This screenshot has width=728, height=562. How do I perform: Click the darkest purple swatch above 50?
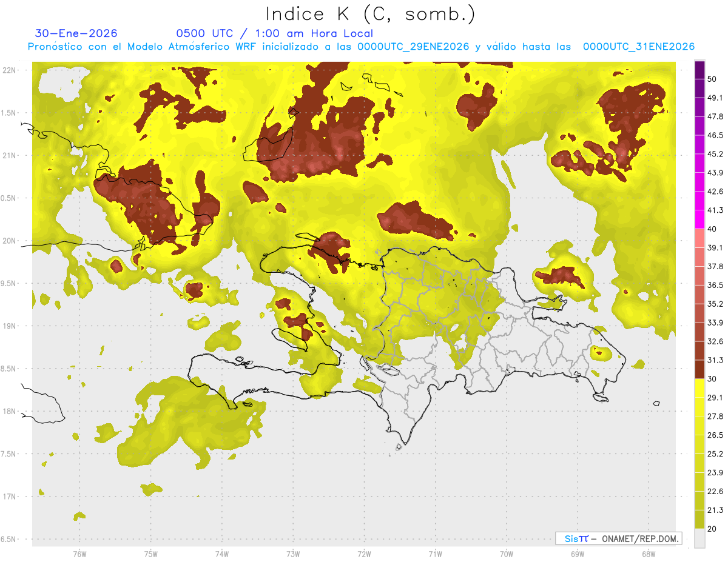[x=699, y=70]
